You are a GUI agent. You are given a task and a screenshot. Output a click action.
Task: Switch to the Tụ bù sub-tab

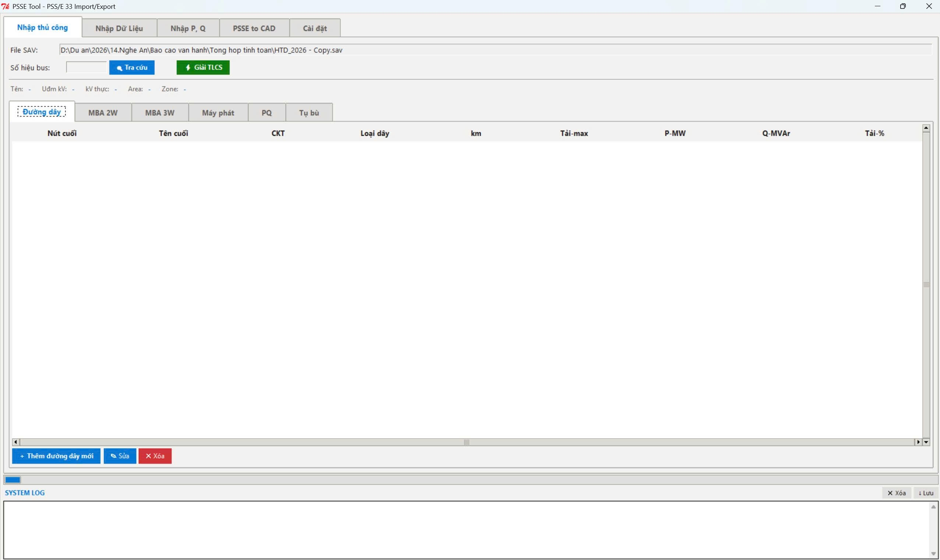point(309,113)
